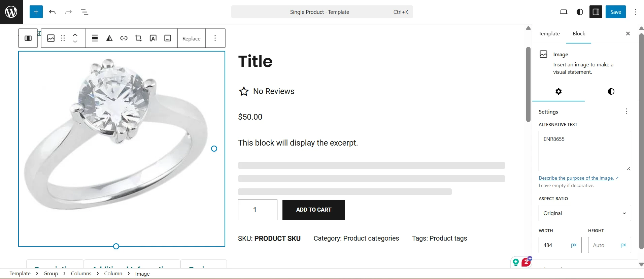Screen dimensions: 644x279
Task: Switch to the Block sidebar tab
Action: pyautogui.click(x=579, y=34)
